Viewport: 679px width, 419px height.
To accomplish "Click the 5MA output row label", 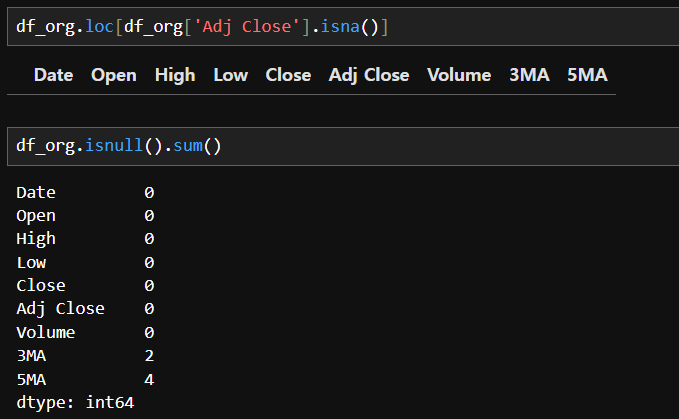I will coord(31,380).
